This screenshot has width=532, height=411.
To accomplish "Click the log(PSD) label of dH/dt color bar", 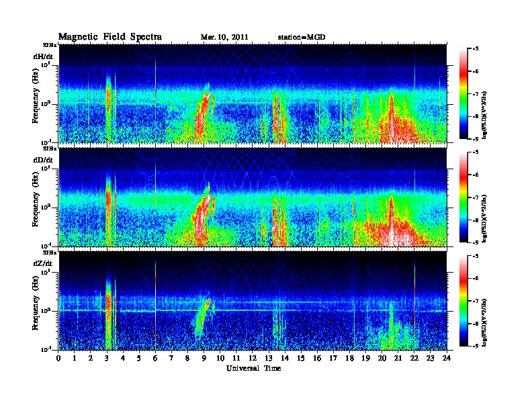I will click(x=484, y=116).
